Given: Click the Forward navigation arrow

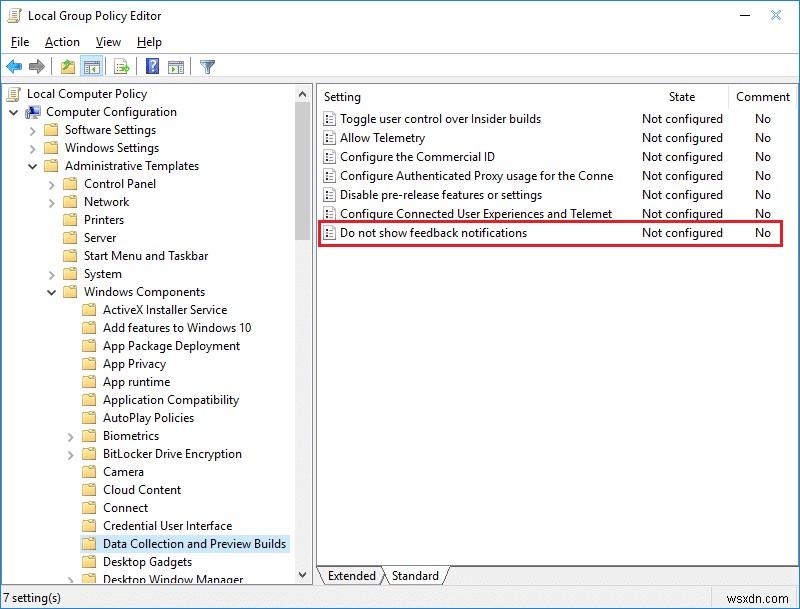Looking at the screenshot, I should pos(36,66).
